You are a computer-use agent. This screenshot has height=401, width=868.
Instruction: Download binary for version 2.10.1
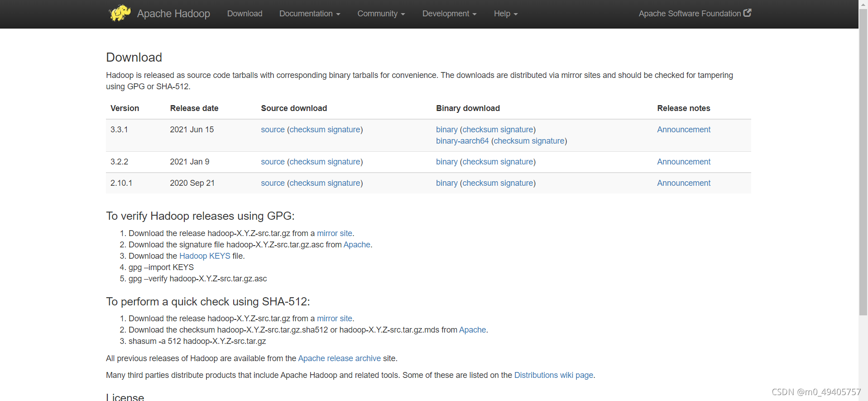[x=447, y=183]
